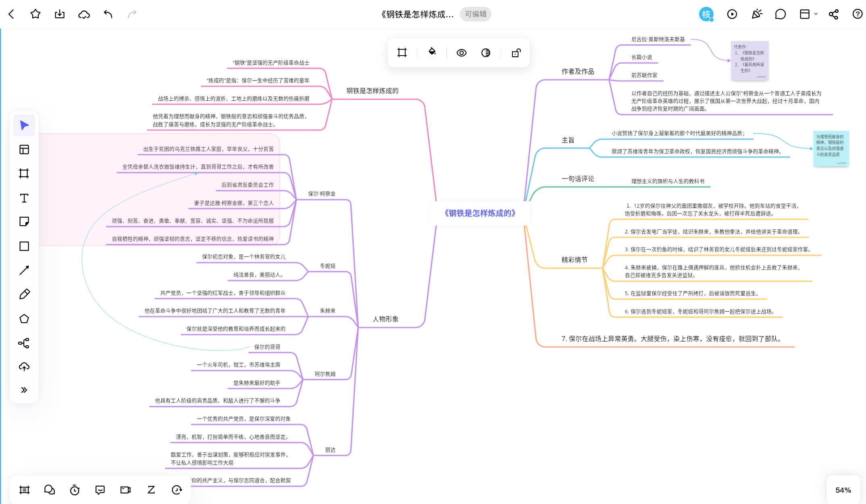Open the comments bubble icon

click(x=781, y=14)
